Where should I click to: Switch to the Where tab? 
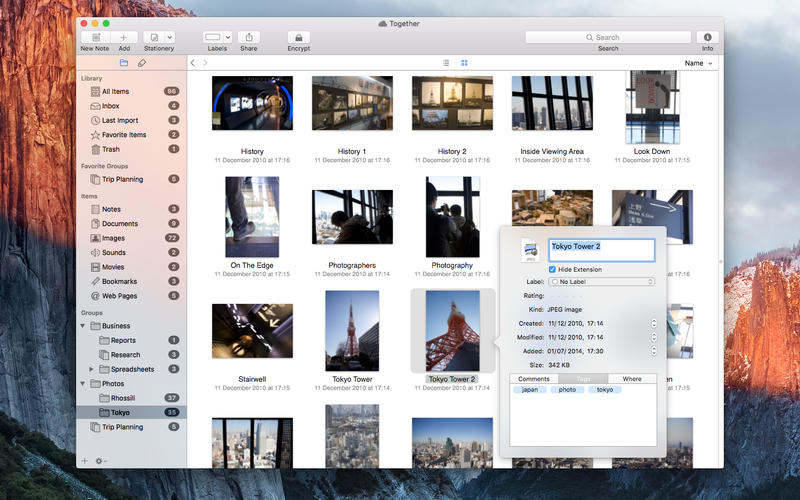point(632,379)
